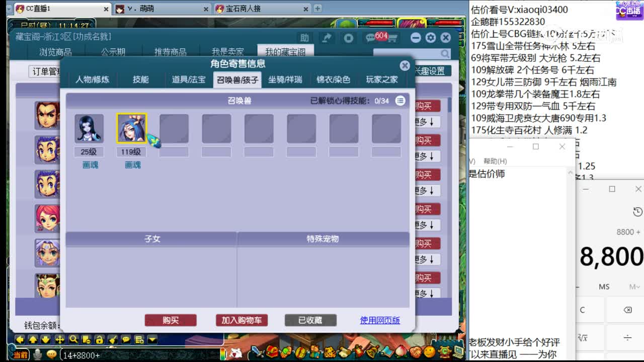
Task: Expand a 更多 dropdown beside a 购买 button
Action: coord(427,121)
